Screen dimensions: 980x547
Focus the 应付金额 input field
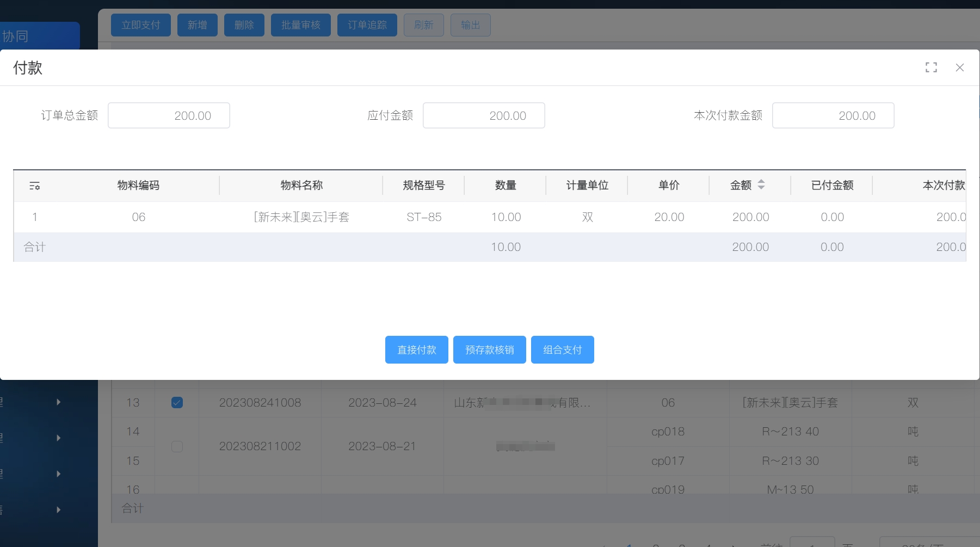point(483,115)
